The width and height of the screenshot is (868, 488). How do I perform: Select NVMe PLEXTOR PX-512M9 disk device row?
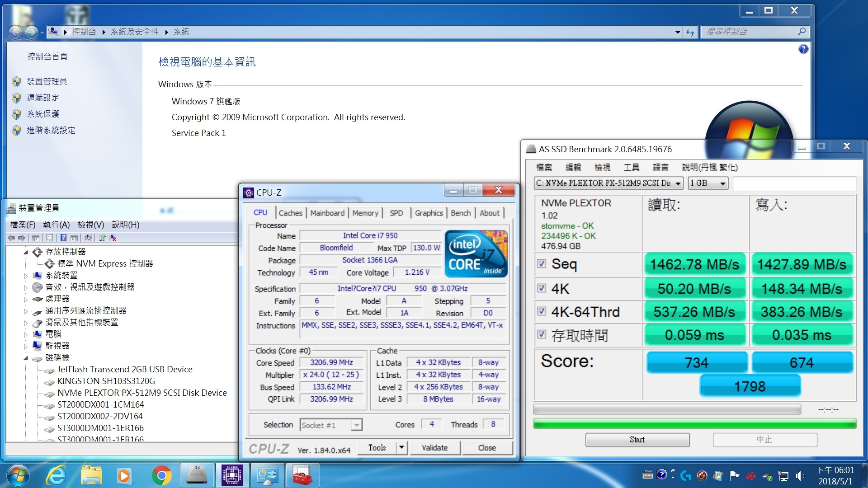pos(142,393)
